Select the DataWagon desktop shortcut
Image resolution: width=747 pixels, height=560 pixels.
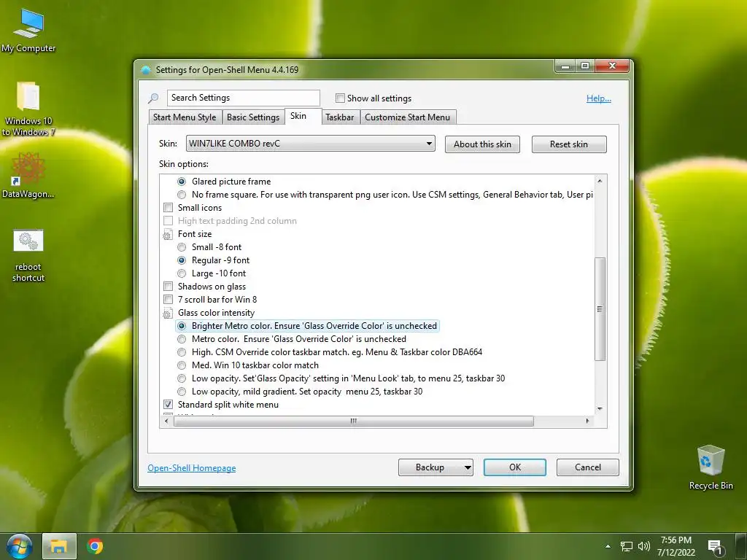point(28,174)
